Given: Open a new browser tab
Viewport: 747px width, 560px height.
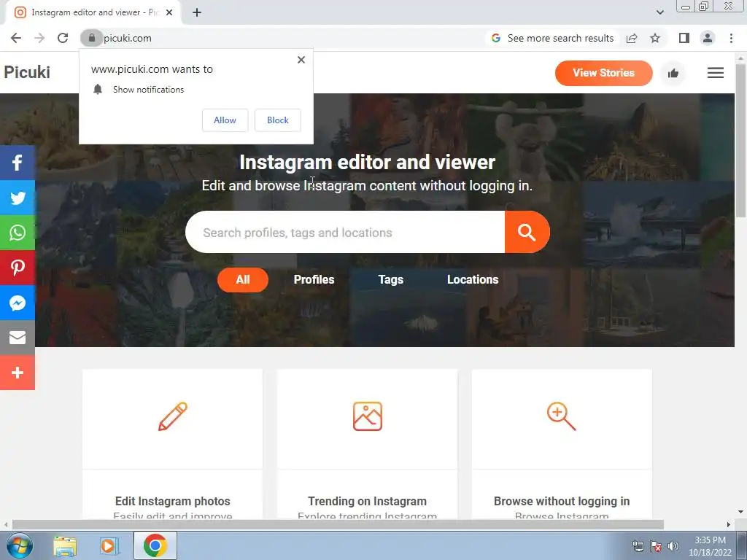Looking at the screenshot, I should 197,12.
